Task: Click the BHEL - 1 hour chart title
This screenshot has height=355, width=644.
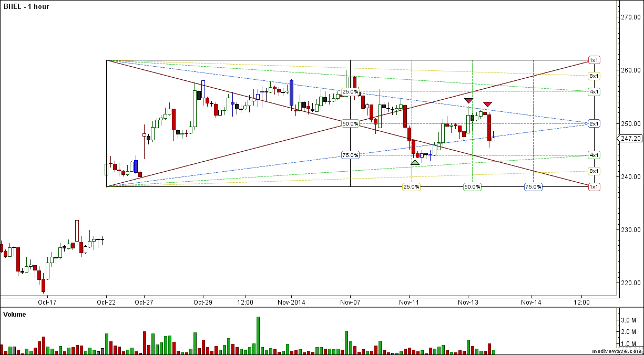Action: [26, 7]
